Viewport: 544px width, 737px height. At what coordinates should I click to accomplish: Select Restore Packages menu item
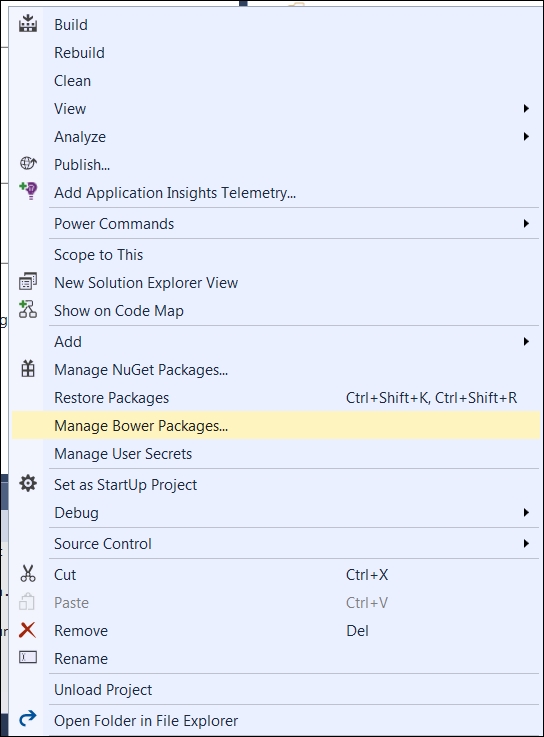coord(276,398)
